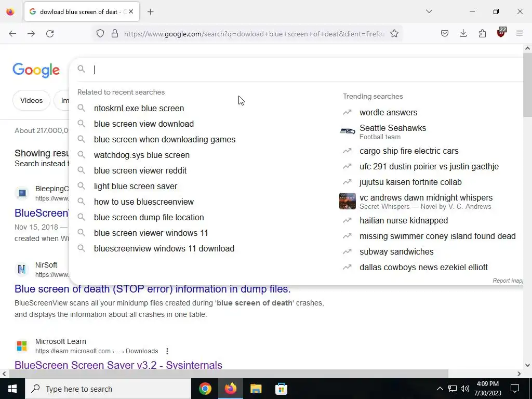Open 'BlueScreen Screen Saver v3.2 - Sysinternals' result
Image resolution: width=532 pixels, height=399 pixels.
coord(118,365)
